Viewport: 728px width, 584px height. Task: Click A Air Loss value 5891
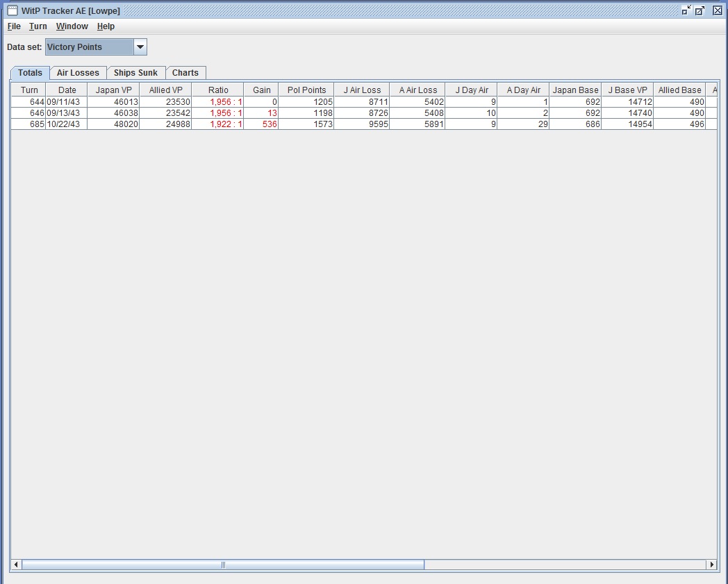(417, 124)
